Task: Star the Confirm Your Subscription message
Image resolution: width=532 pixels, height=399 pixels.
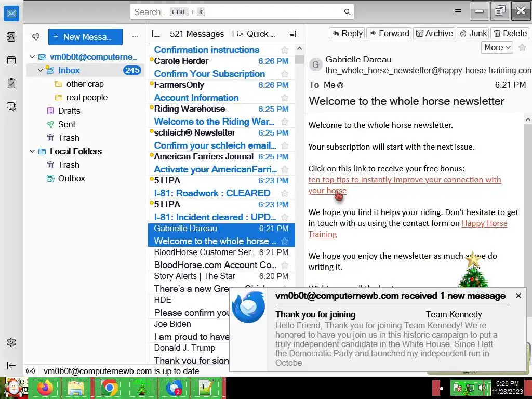Action: click(x=285, y=74)
